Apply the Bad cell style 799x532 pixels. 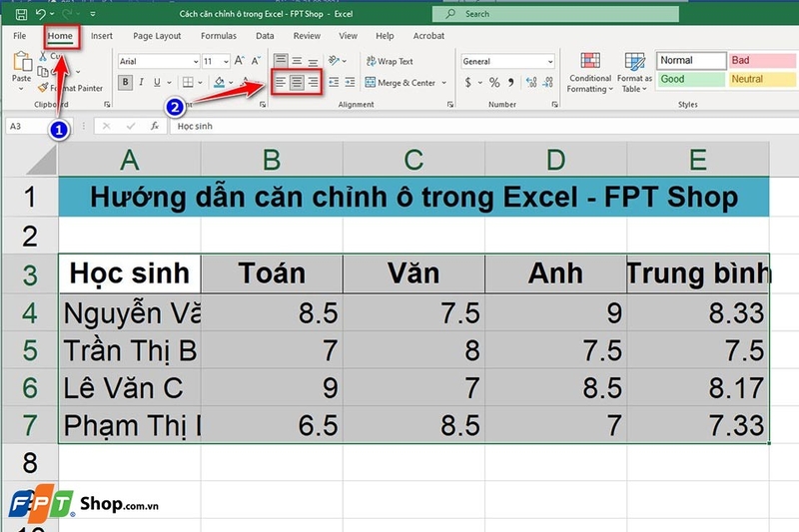pyautogui.click(x=762, y=60)
